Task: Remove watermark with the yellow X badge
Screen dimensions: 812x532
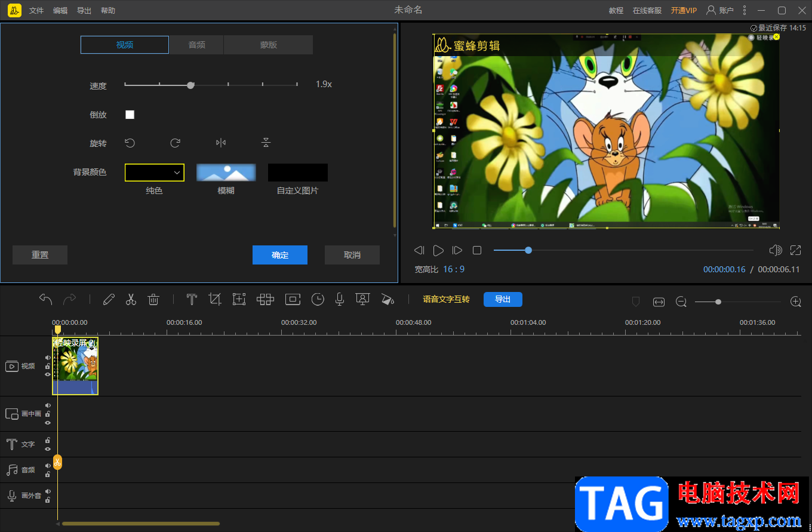Action: pos(777,37)
